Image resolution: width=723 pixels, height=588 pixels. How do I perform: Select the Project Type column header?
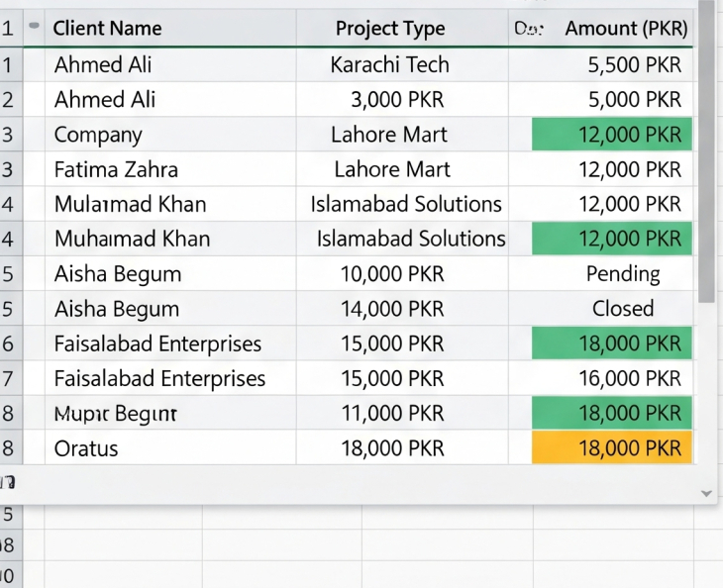coord(390,29)
